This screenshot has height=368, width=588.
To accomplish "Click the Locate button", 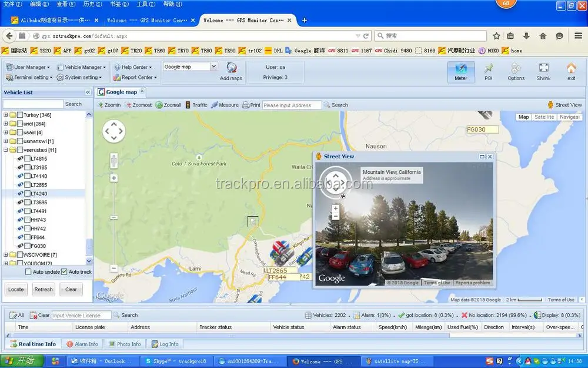I will click(x=16, y=289).
